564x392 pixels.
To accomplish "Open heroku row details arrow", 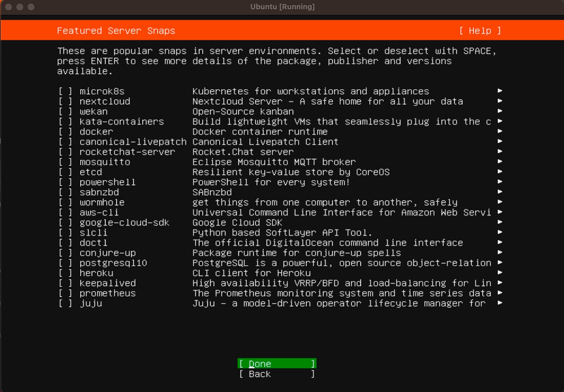I will [500, 272].
